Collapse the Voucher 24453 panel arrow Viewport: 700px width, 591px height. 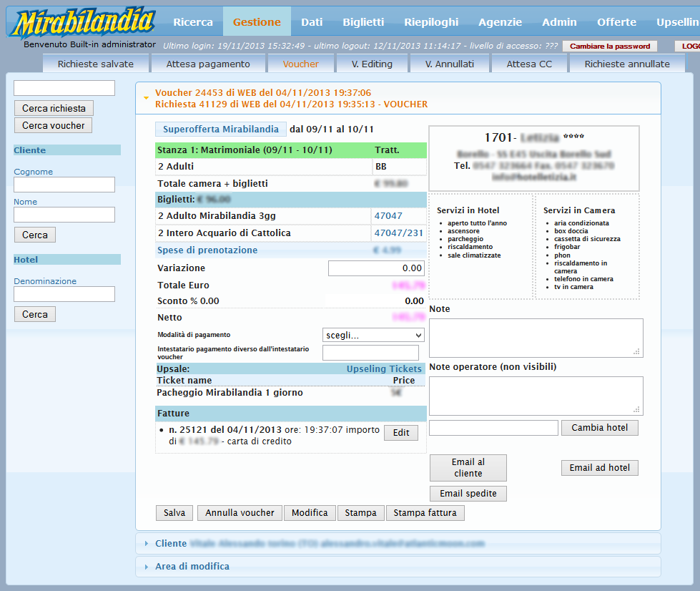146,98
